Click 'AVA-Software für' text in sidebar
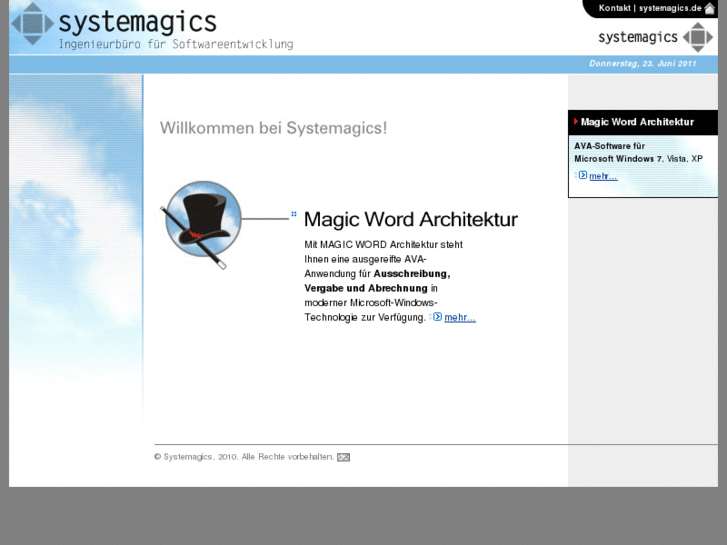This screenshot has width=727, height=545. pyautogui.click(x=609, y=146)
